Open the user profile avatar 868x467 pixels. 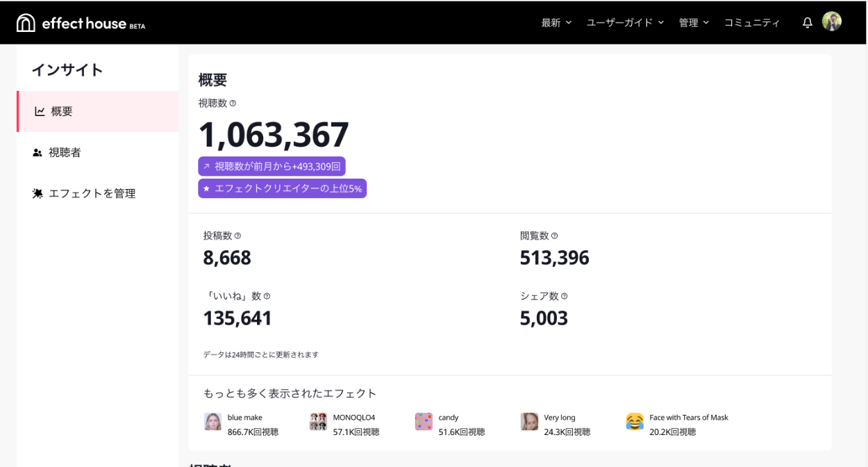[832, 22]
